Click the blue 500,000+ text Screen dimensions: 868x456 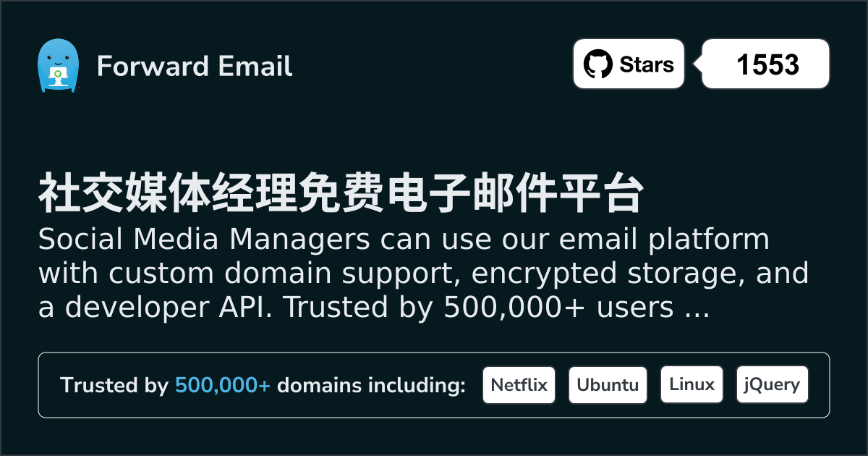pos(223,386)
